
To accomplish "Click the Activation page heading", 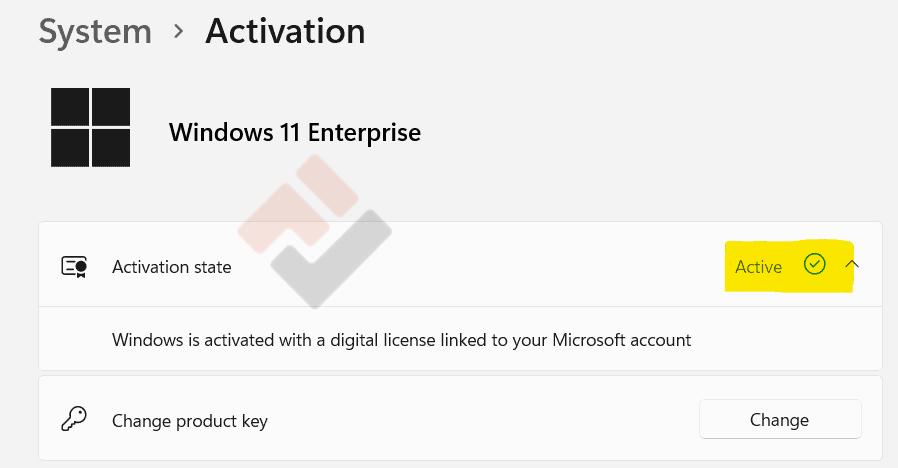I will 285,32.
